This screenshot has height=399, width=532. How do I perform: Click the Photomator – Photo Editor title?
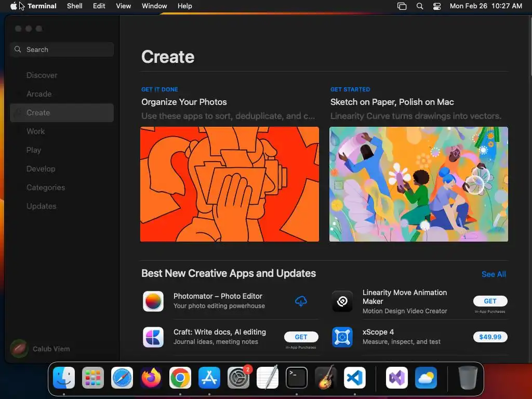pyautogui.click(x=218, y=296)
